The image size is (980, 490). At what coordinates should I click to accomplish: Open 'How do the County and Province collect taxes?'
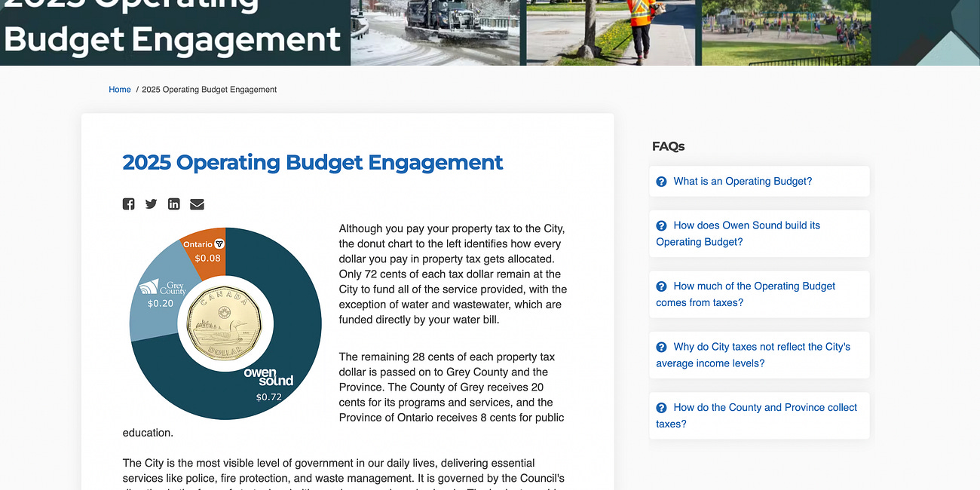pos(756,415)
